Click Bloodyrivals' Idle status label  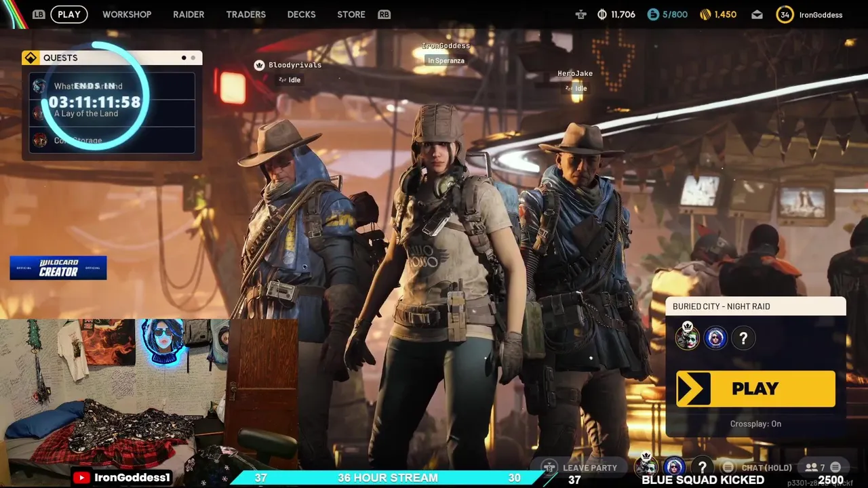(290, 80)
